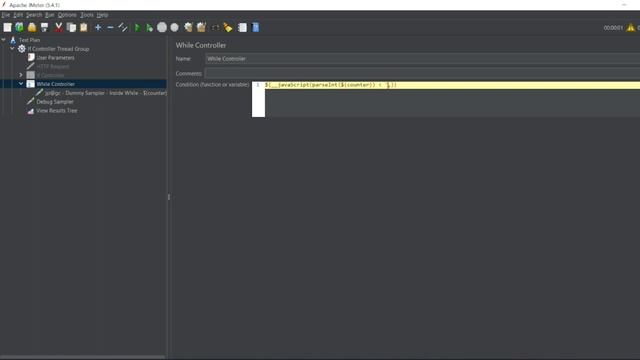Click the Name field containing While Controller
The image size is (640, 360).
pyautogui.click(x=422, y=59)
